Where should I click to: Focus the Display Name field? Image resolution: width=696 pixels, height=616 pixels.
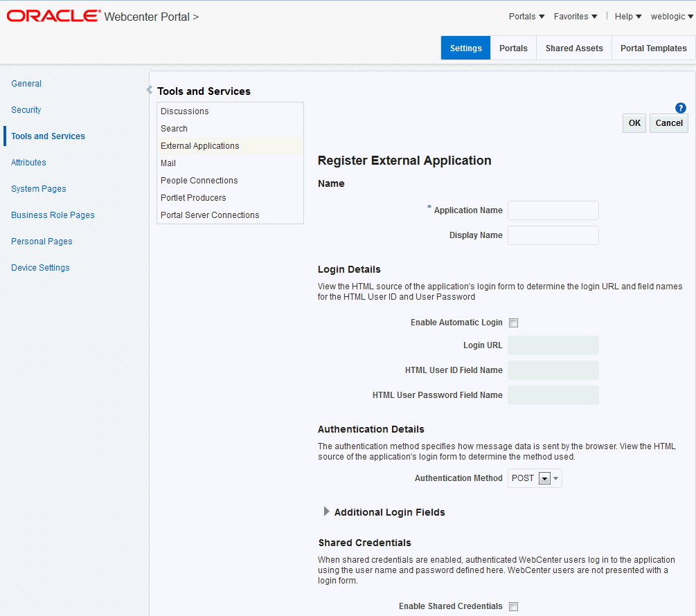[553, 235]
